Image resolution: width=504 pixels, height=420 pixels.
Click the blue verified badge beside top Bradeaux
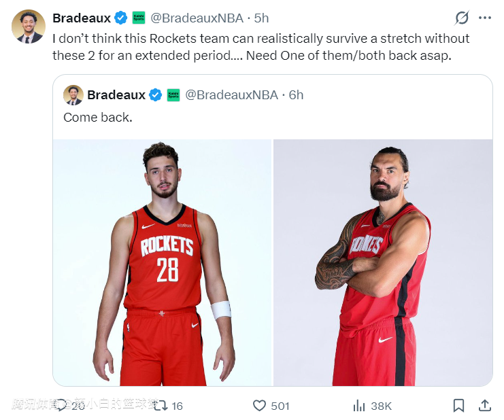pyautogui.click(x=121, y=18)
